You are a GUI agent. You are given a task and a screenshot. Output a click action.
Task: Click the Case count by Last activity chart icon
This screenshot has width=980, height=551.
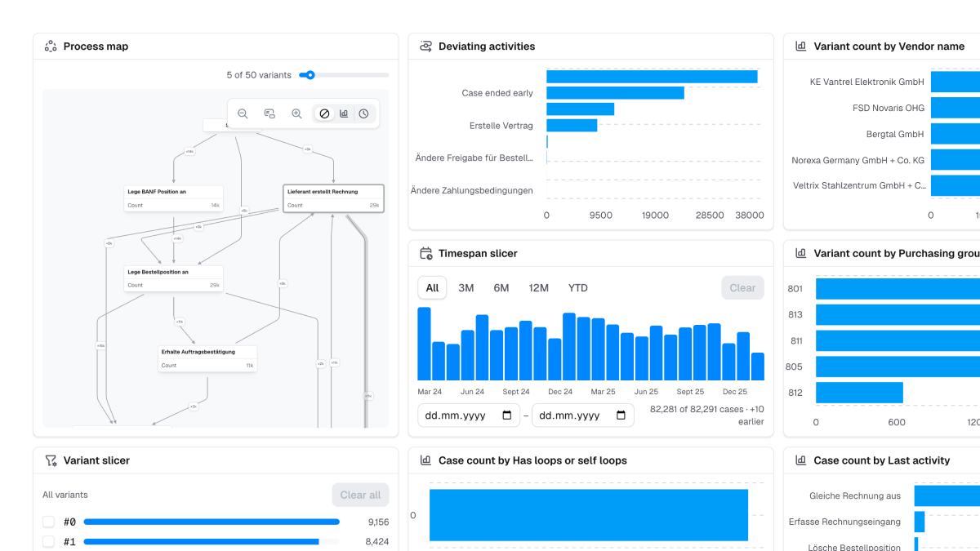[x=801, y=460]
